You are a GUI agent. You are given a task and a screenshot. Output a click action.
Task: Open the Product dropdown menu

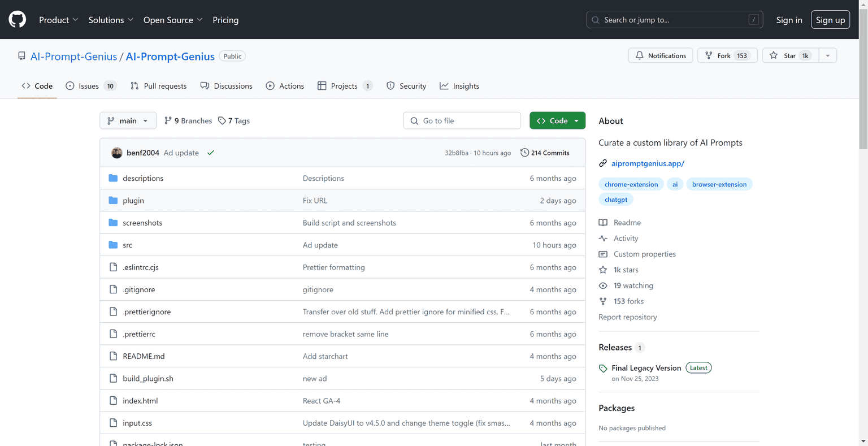58,20
